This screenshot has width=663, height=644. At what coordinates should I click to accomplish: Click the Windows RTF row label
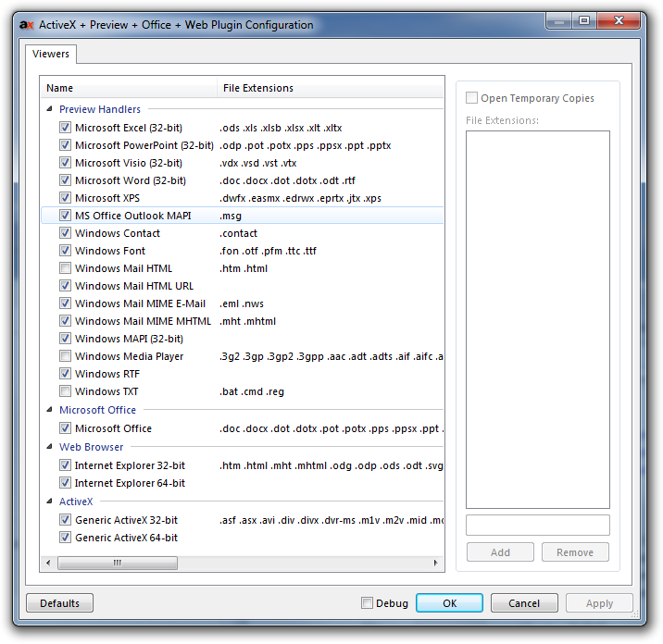coord(107,374)
